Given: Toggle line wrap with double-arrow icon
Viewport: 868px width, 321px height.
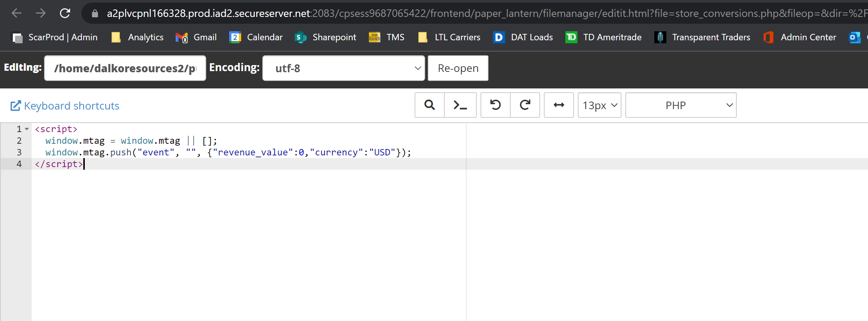Looking at the screenshot, I should point(559,105).
